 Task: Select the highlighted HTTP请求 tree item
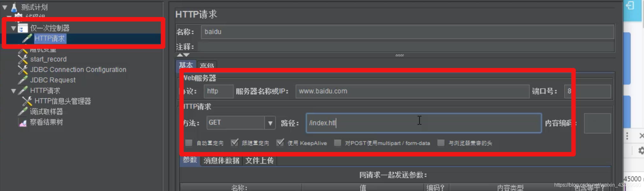tap(50, 39)
